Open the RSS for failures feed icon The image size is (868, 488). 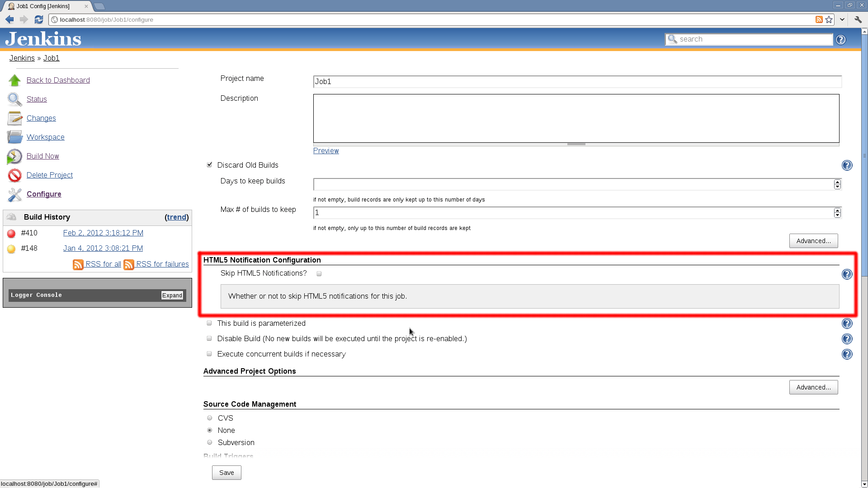point(129,264)
